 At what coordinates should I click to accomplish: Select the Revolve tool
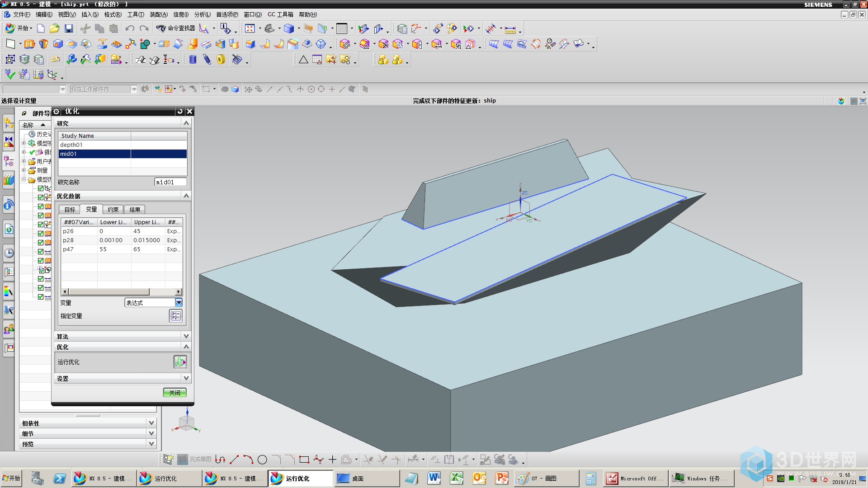click(x=43, y=44)
